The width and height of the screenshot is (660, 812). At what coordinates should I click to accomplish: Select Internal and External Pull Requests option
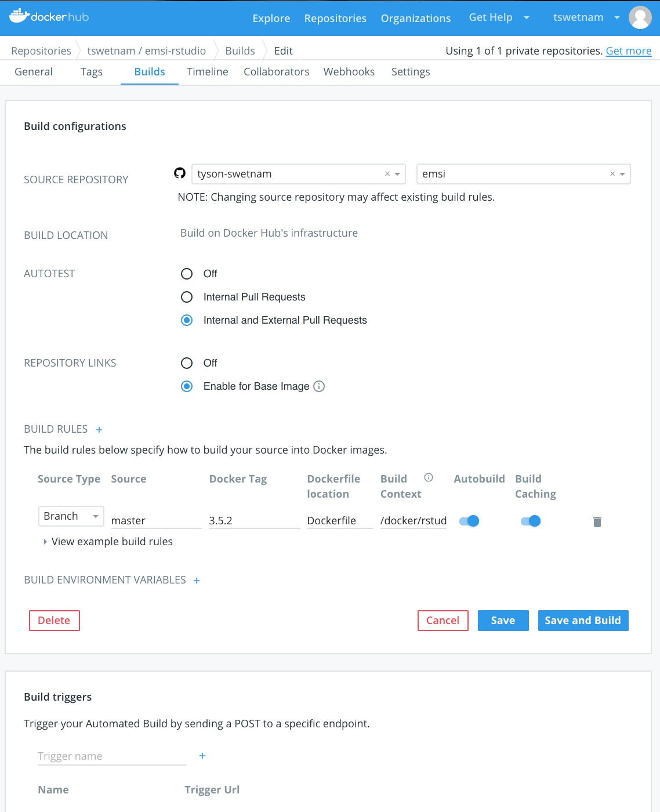[187, 320]
